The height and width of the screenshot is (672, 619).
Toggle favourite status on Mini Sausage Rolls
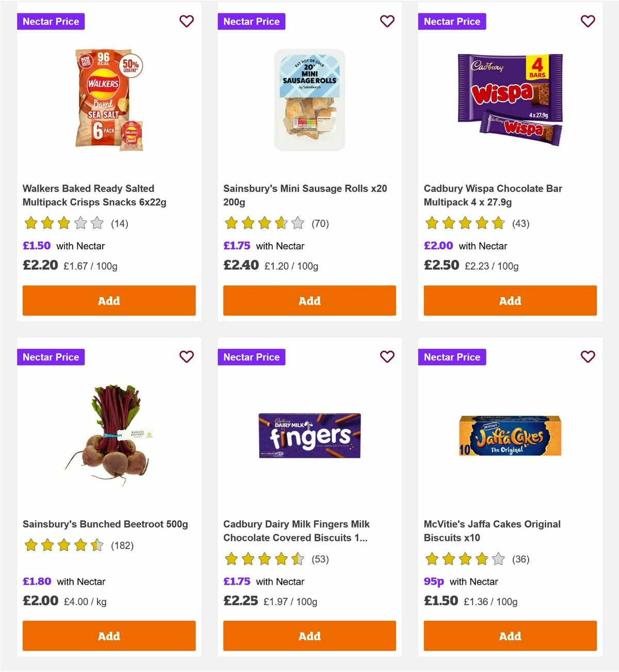point(387,21)
